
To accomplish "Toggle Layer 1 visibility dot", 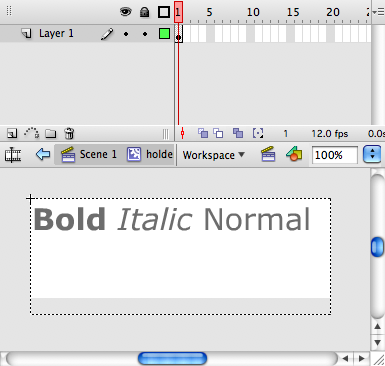I will tap(126, 34).
